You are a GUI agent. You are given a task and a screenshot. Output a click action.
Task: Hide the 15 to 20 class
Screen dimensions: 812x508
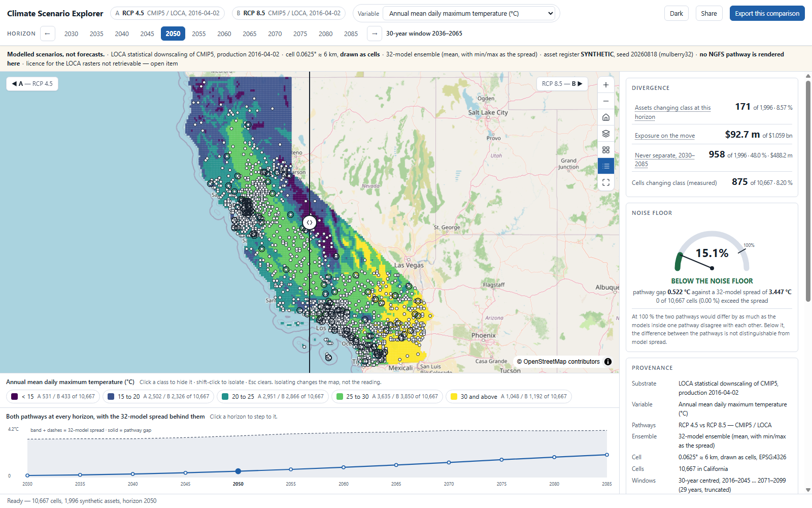[x=158, y=397]
